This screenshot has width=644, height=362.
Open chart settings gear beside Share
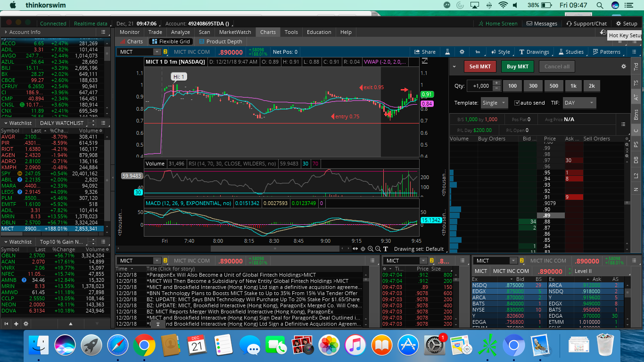pos(462,52)
